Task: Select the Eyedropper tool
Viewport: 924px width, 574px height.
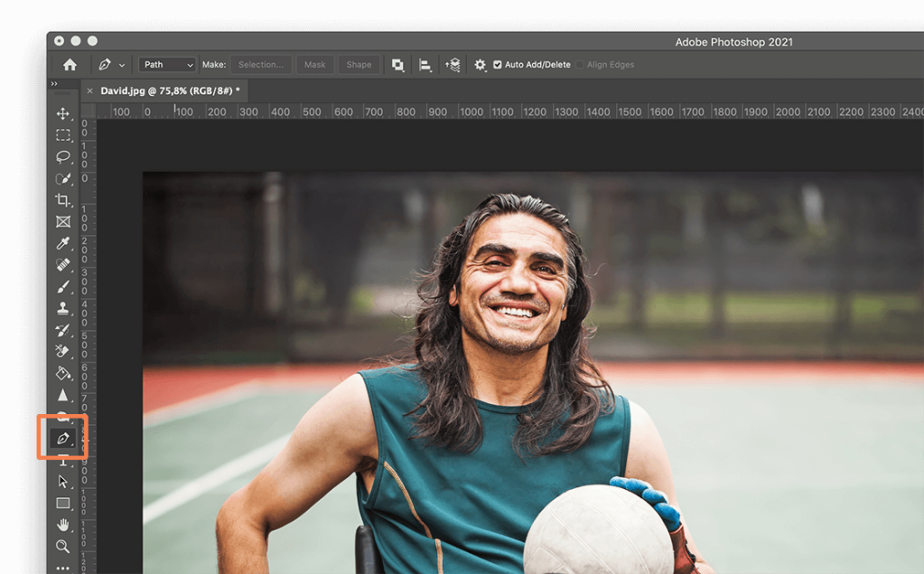Action: (x=63, y=243)
